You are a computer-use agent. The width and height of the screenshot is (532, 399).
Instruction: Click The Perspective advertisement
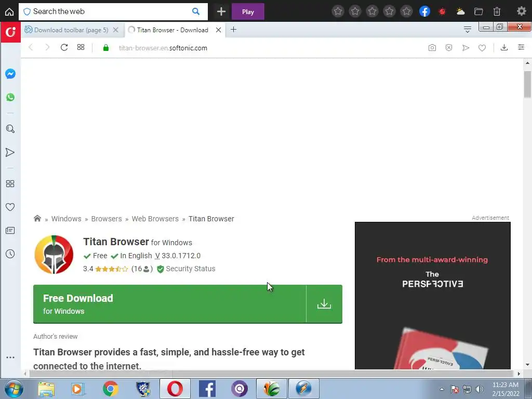[x=433, y=296]
